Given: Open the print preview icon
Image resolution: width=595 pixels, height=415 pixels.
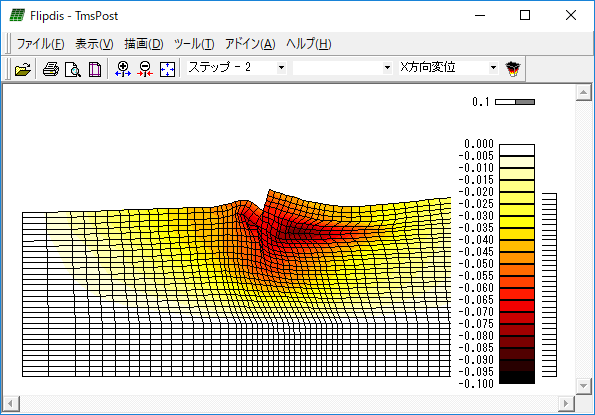Looking at the screenshot, I should tap(73, 69).
